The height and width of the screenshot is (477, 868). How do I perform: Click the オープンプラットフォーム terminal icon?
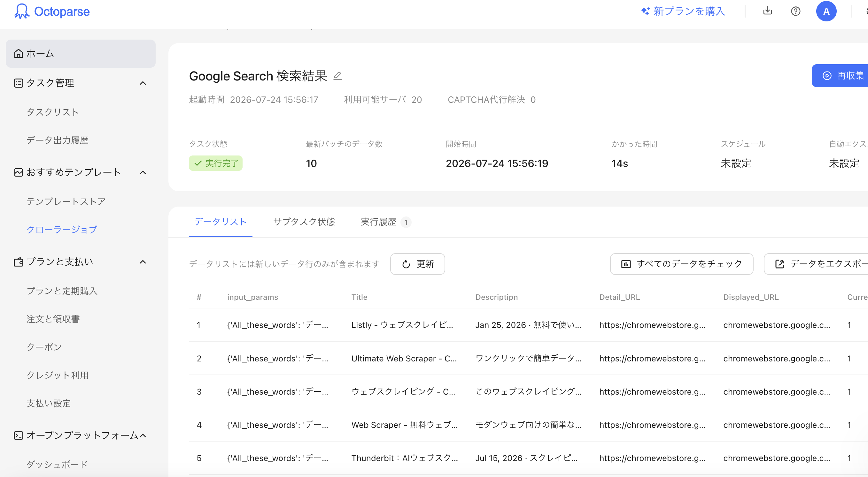point(19,435)
